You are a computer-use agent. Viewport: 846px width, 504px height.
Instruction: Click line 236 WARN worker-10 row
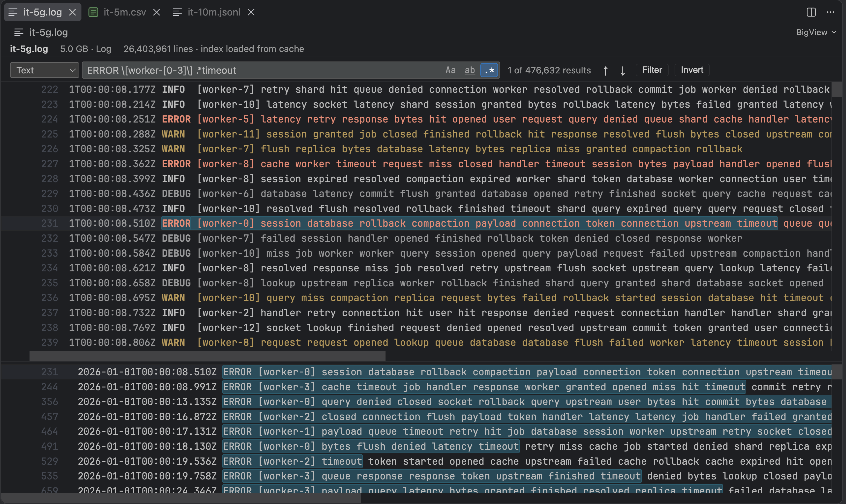(416, 298)
